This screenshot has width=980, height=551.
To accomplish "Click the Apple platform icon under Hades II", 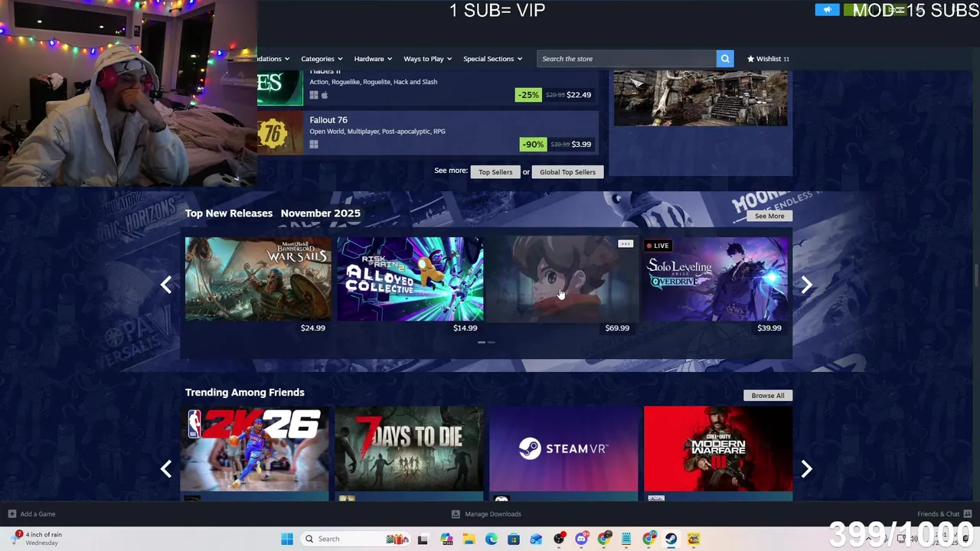I will point(325,96).
